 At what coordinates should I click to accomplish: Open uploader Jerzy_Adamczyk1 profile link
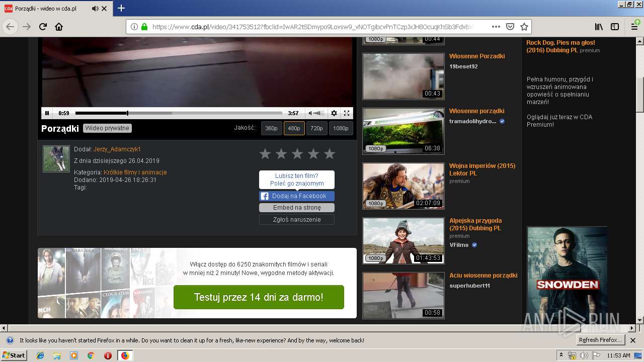(x=117, y=149)
